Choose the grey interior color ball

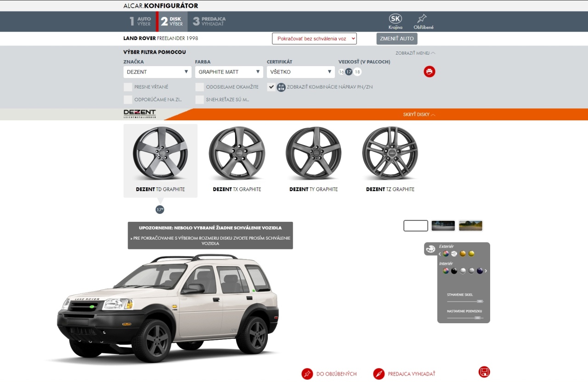pyautogui.click(x=471, y=271)
